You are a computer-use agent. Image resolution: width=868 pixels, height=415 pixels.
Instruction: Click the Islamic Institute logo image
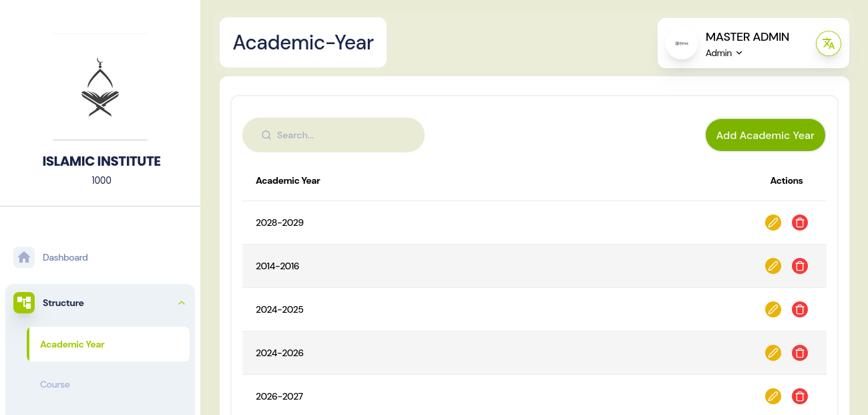click(x=100, y=87)
